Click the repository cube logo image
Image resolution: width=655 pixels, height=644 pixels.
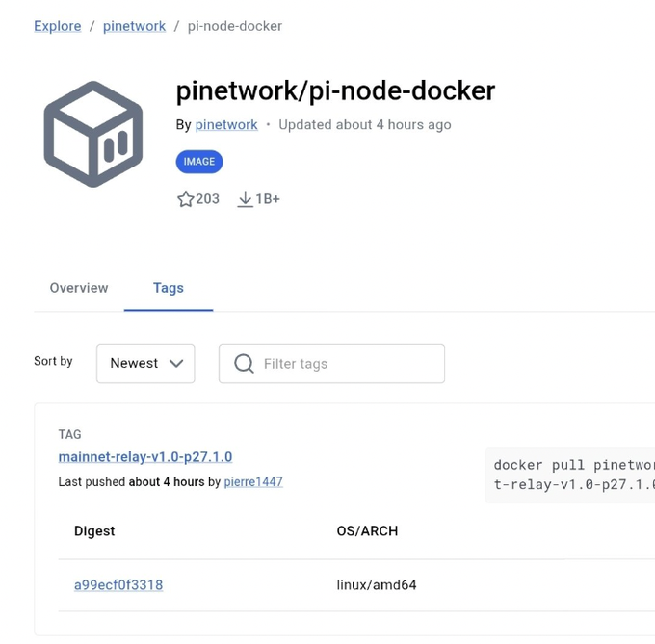pyautogui.click(x=93, y=134)
